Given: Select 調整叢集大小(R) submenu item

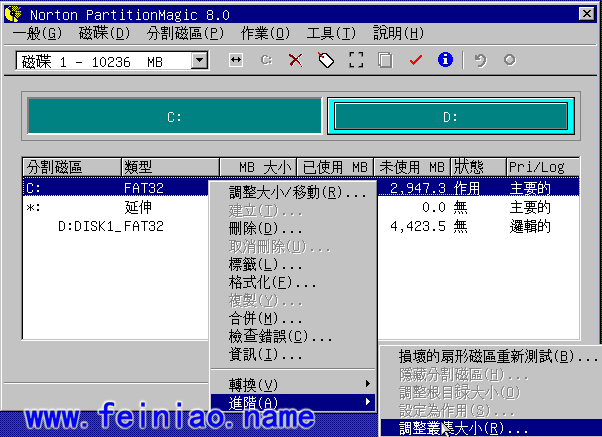Looking at the screenshot, I should point(491,428).
